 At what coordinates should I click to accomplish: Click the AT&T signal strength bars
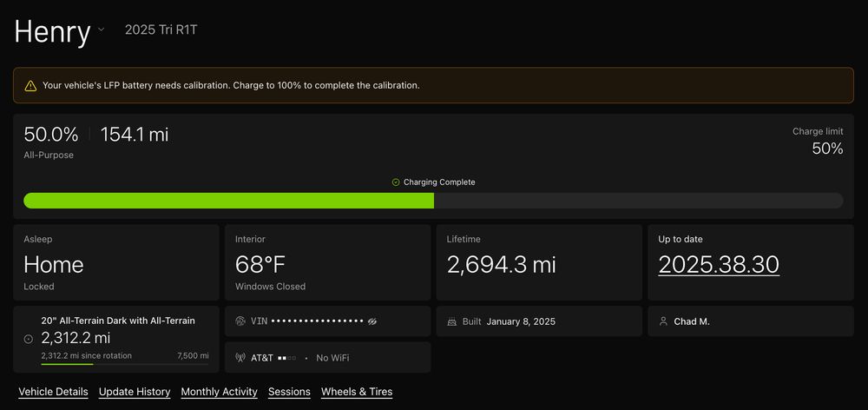click(286, 358)
